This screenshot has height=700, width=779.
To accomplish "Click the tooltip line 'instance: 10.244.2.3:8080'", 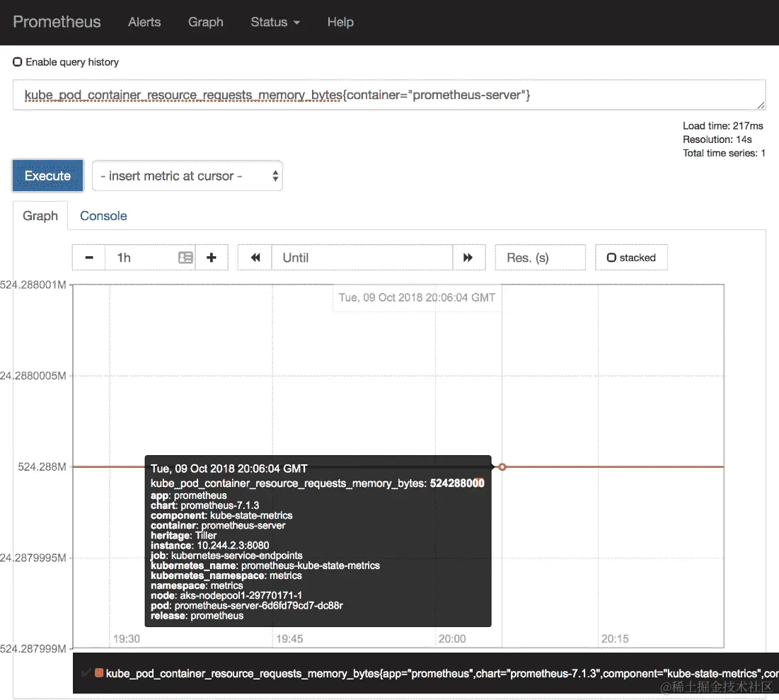I will [x=209, y=546].
